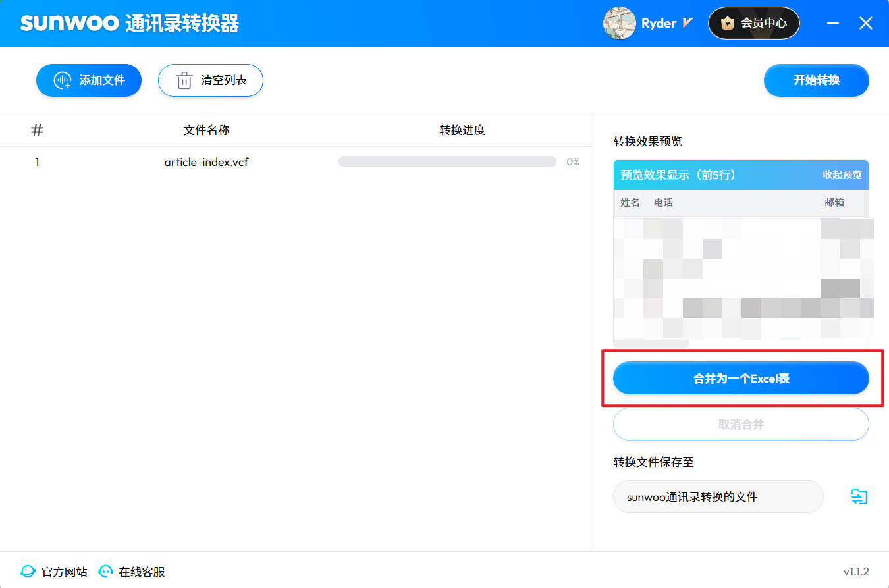Click the 转换文件保存至 label
Image resolution: width=889 pixels, height=588 pixels.
(653, 462)
